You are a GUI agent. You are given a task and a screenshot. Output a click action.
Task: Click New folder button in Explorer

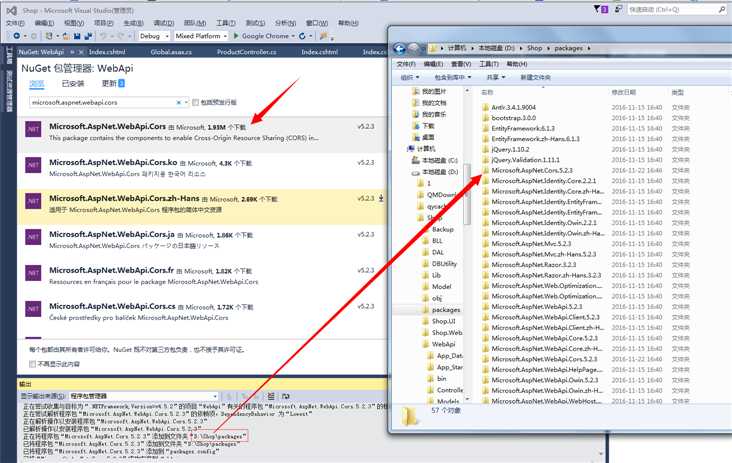[535, 77]
